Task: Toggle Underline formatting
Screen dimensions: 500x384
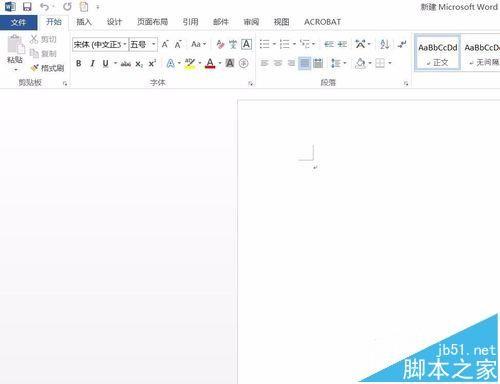Action: coord(106,63)
